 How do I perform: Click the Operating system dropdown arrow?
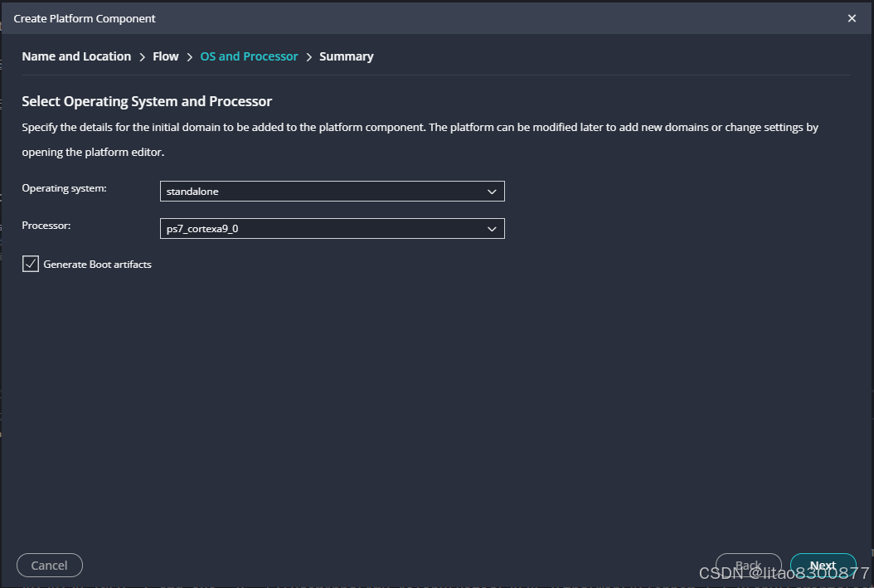click(492, 192)
